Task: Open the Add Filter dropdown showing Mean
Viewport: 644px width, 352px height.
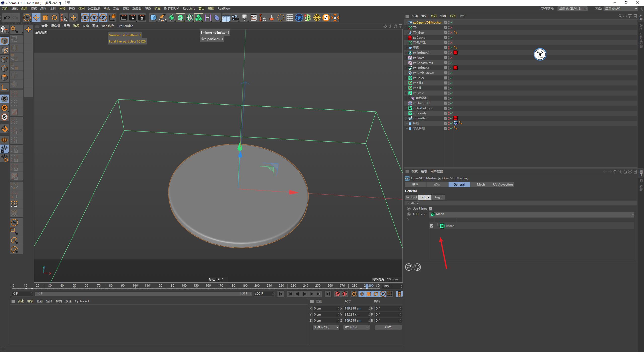Action: click(632, 214)
